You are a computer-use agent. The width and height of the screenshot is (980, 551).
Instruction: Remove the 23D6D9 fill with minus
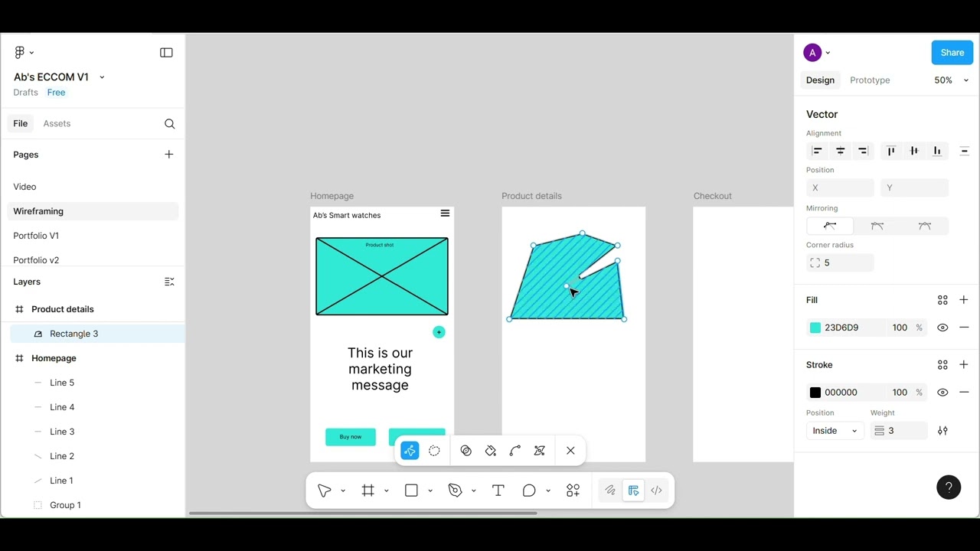964,328
